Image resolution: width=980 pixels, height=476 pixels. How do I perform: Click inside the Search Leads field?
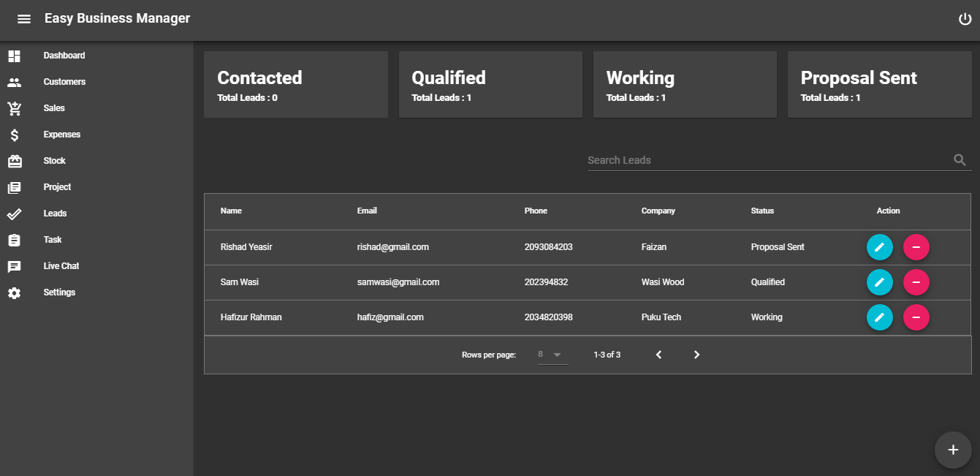point(731,159)
